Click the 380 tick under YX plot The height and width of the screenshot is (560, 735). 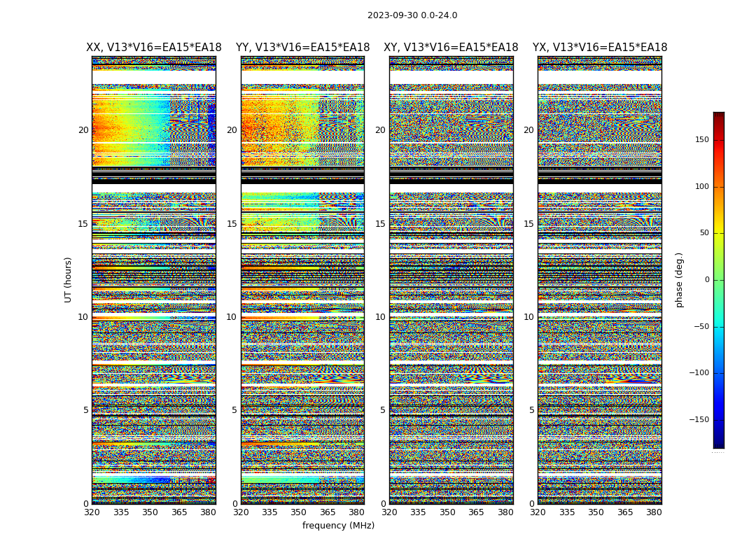coord(654,512)
